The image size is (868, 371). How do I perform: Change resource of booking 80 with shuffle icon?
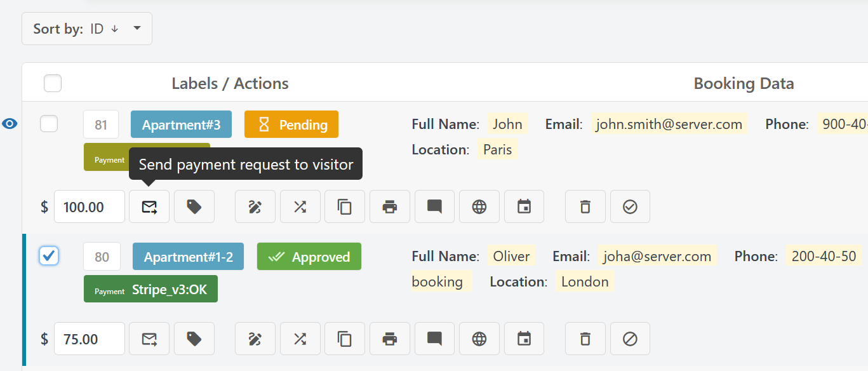pyautogui.click(x=300, y=339)
